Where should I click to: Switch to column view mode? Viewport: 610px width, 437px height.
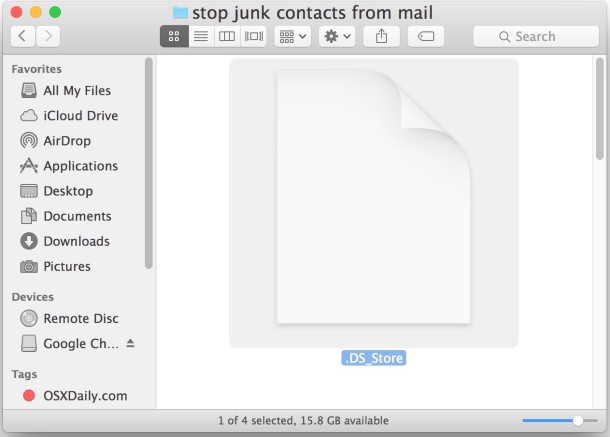(227, 36)
